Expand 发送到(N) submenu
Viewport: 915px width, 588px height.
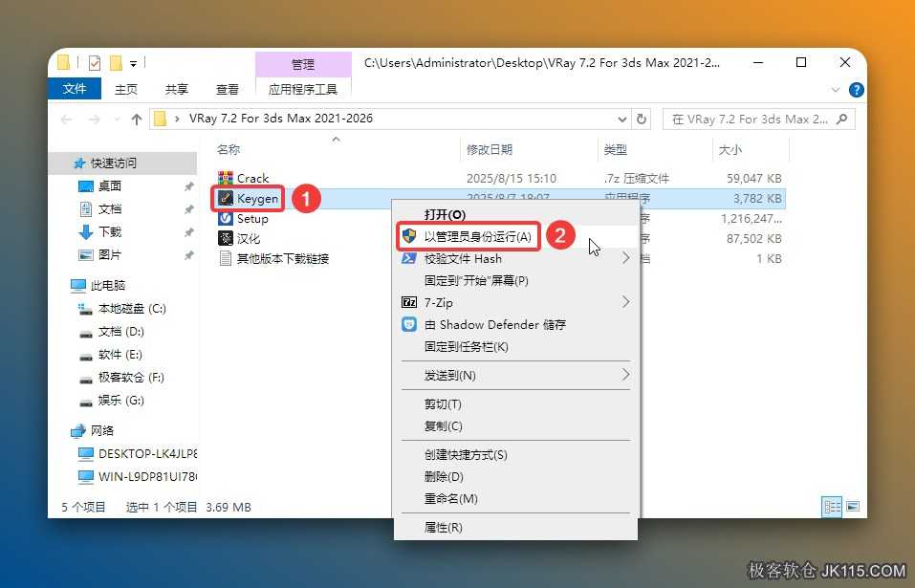[x=625, y=375]
